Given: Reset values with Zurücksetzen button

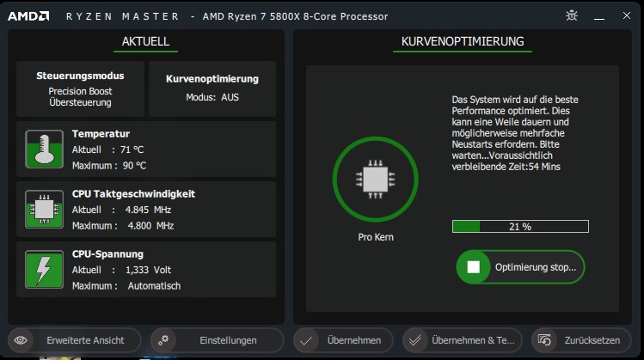Looking at the screenshot, I should (x=581, y=340).
